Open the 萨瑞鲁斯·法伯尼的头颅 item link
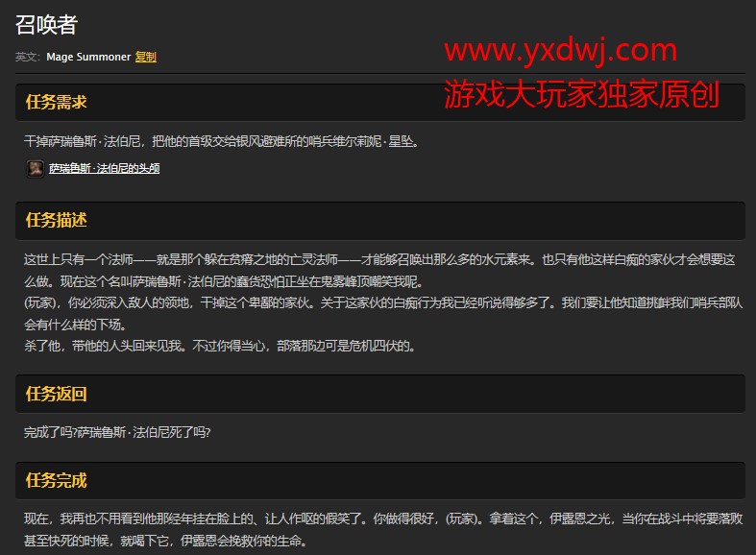 (104, 169)
